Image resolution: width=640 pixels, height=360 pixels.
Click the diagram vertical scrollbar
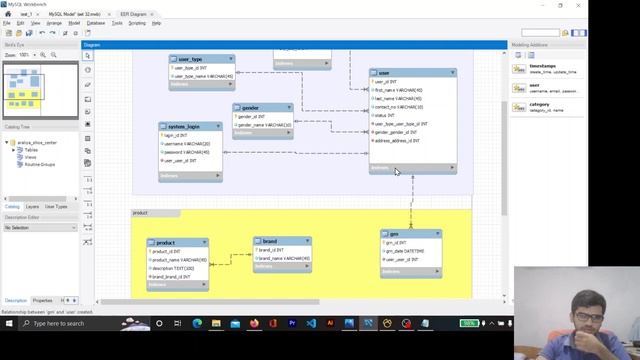504,158
